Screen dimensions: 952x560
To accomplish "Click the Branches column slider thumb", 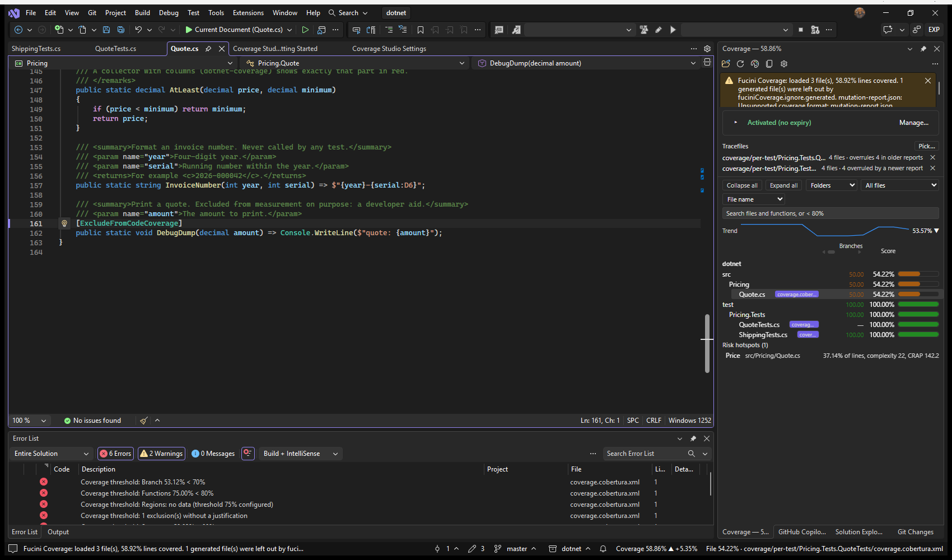I will coord(832,252).
